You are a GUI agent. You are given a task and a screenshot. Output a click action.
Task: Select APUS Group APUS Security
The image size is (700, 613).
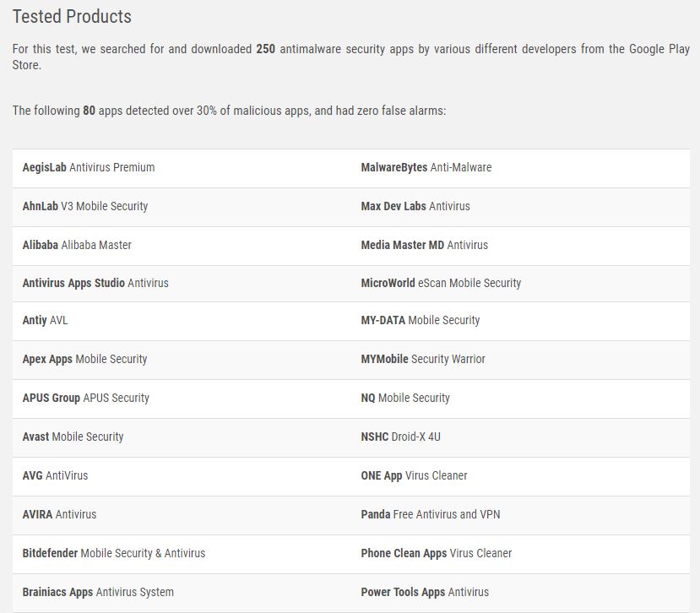[85, 398]
